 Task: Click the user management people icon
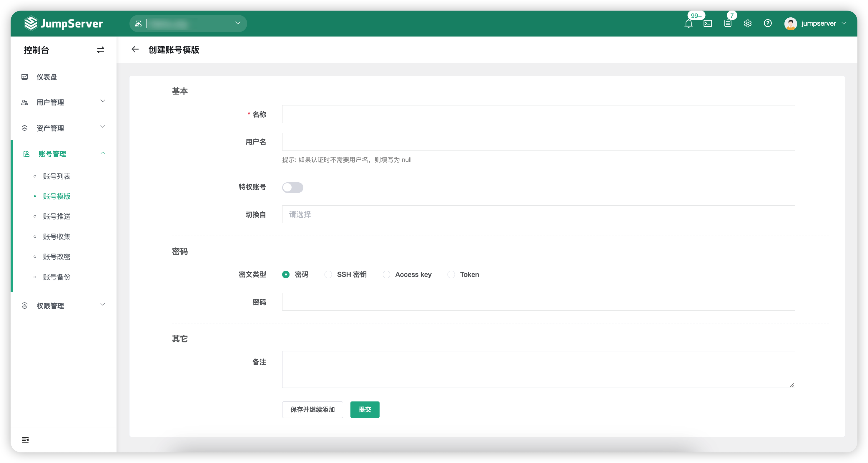tap(25, 102)
